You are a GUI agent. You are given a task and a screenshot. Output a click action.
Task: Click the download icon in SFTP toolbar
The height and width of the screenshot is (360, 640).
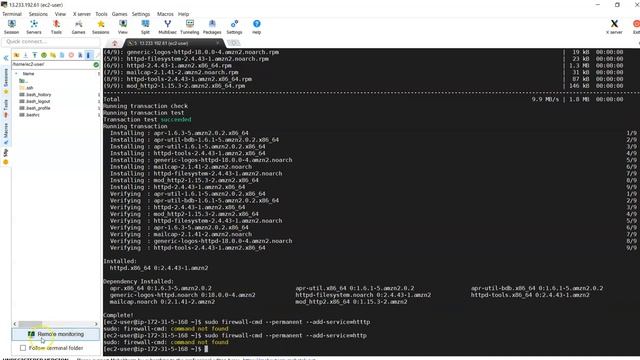pyautogui.click(x=25, y=55)
